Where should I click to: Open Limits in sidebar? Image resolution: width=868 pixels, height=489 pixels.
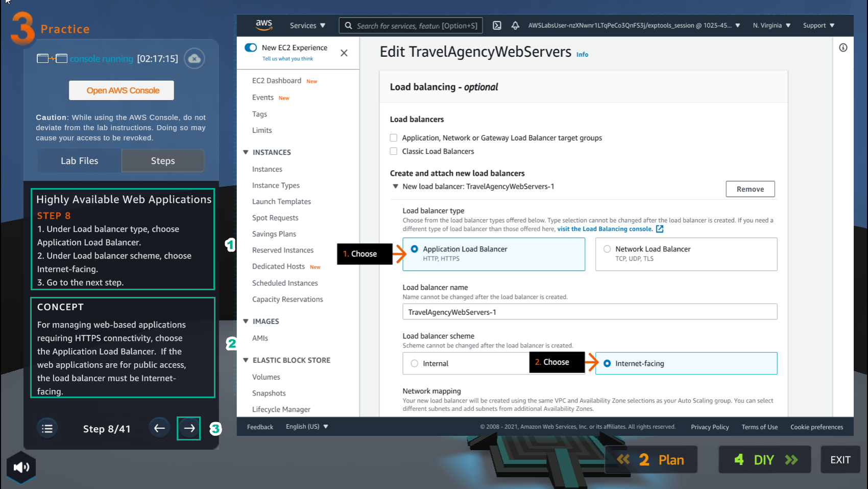point(262,130)
